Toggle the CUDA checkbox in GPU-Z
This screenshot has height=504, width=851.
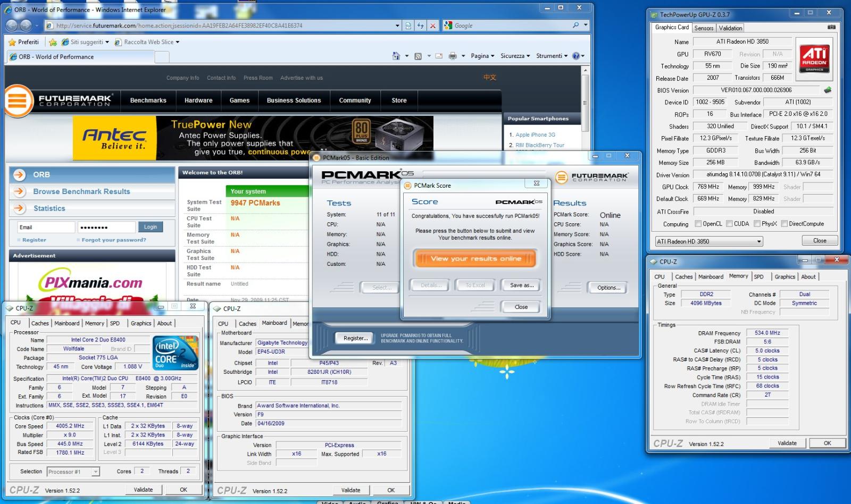pos(729,224)
